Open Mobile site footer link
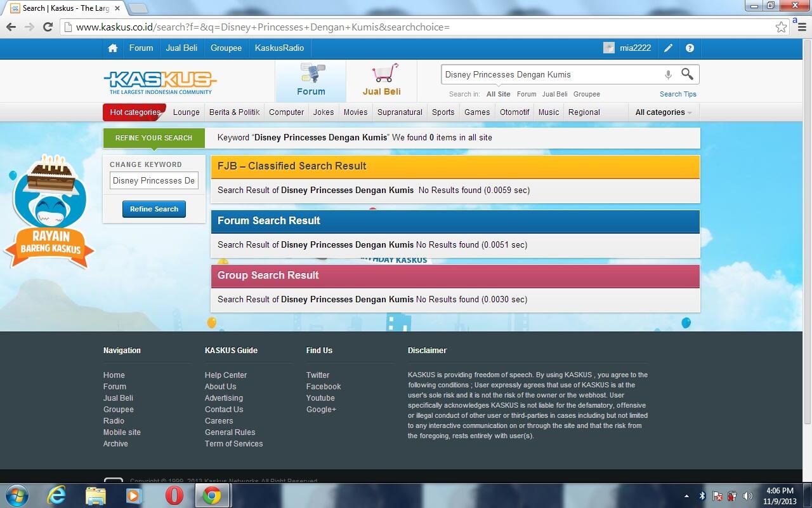Viewport: 812px width, 508px height. click(122, 432)
